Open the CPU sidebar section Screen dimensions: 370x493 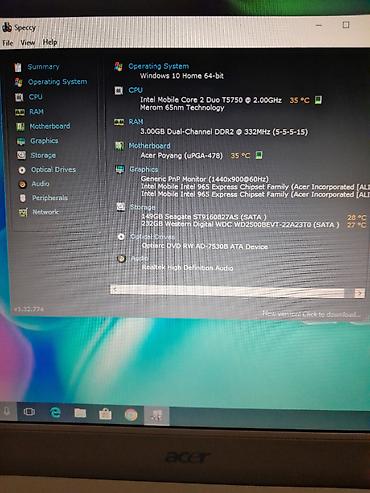35,97
